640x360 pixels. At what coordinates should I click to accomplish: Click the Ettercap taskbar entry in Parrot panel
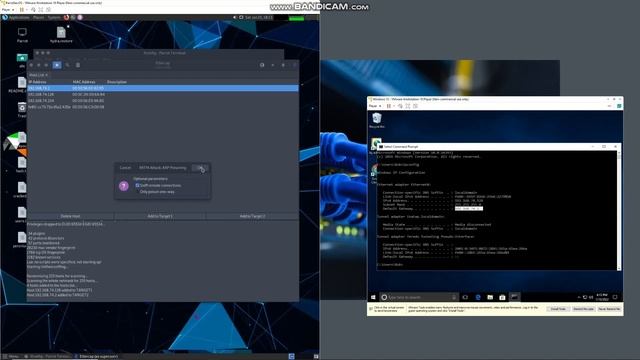coord(98,356)
